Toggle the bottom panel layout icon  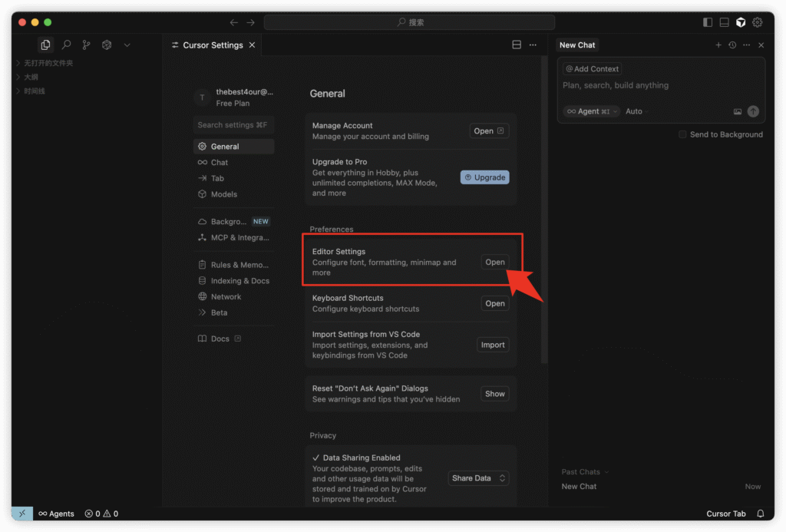point(725,22)
